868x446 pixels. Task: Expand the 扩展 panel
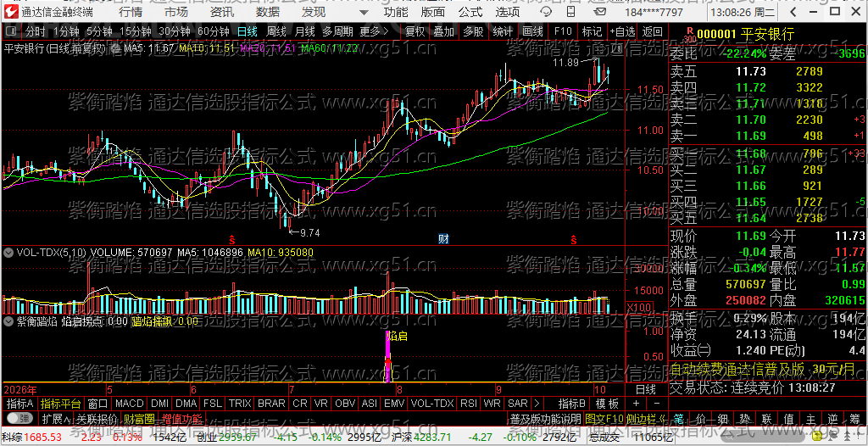56,418
